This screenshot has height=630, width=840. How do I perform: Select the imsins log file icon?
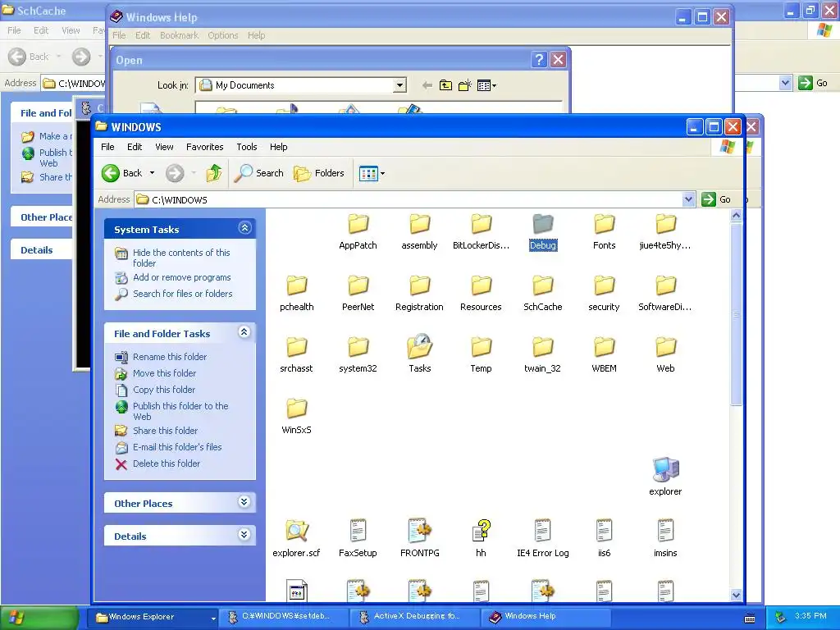click(666, 531)
